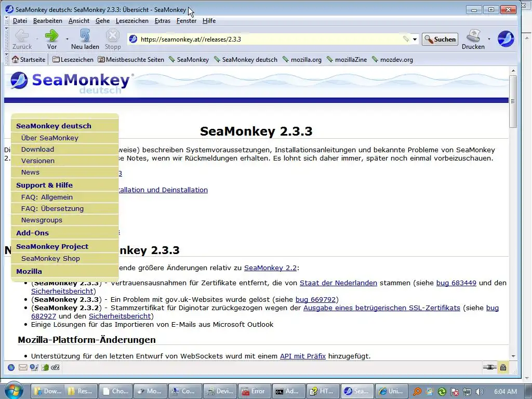Open Newsgroups sidebar link
The height and width of the screenshot is (399, 532).
point(42,220)
